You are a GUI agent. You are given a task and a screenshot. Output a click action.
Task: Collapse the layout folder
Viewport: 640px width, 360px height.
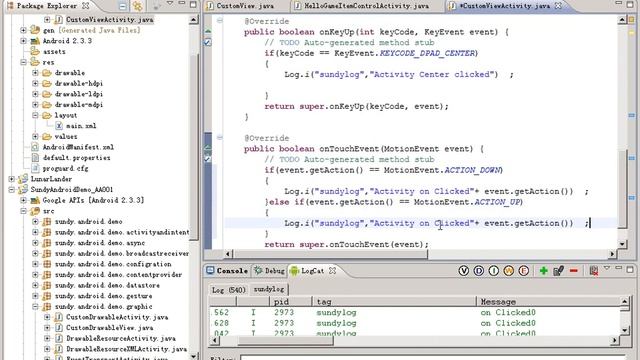35,115
